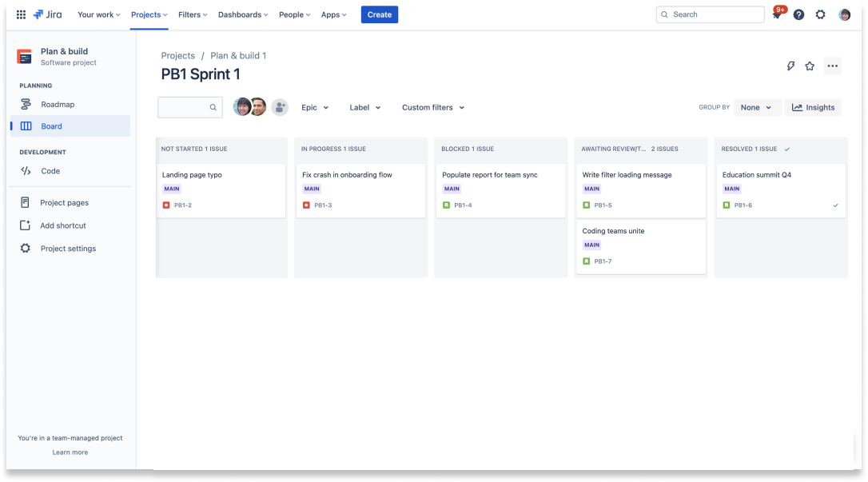Screen dimensions: 868x482
Task: Open Project pages from the sidebar
Action: [64, 202]
